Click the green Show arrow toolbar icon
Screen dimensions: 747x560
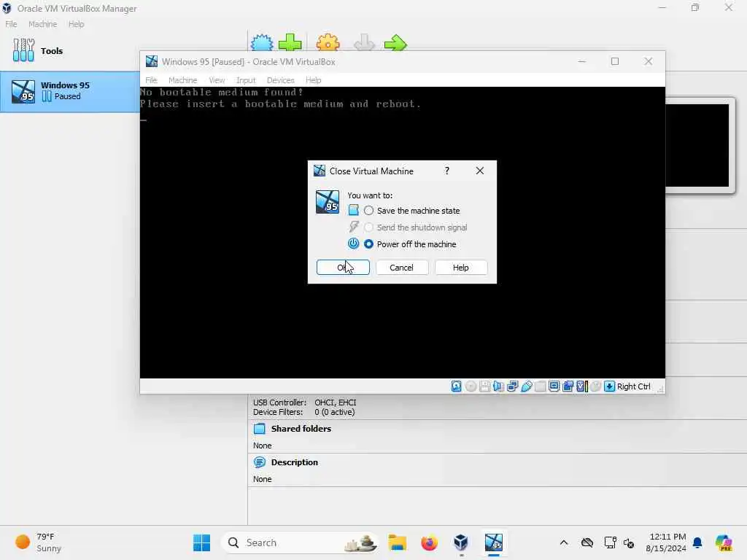395,43
